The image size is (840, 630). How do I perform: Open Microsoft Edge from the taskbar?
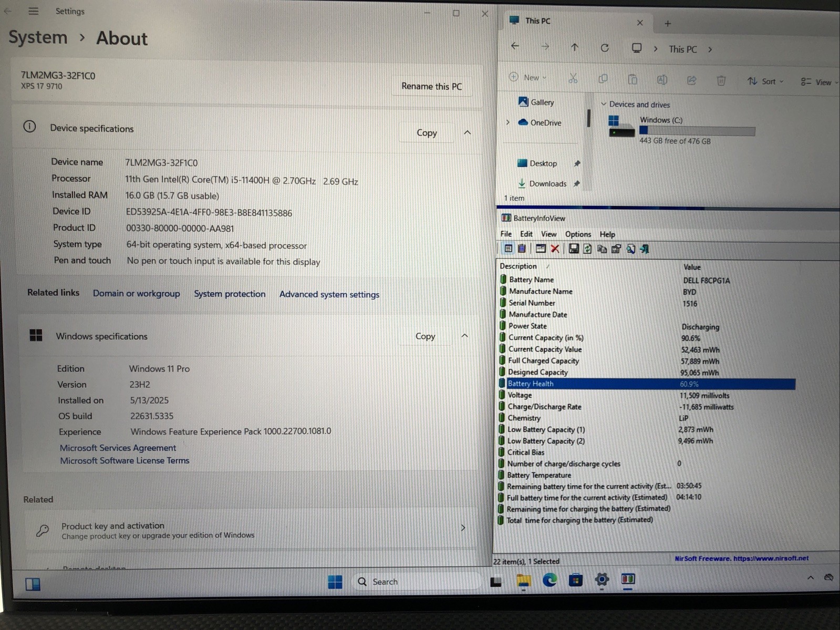click(x=549, y=580)
